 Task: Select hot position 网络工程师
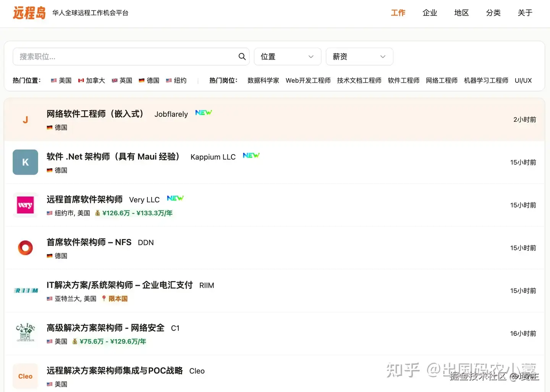point(442,81)
